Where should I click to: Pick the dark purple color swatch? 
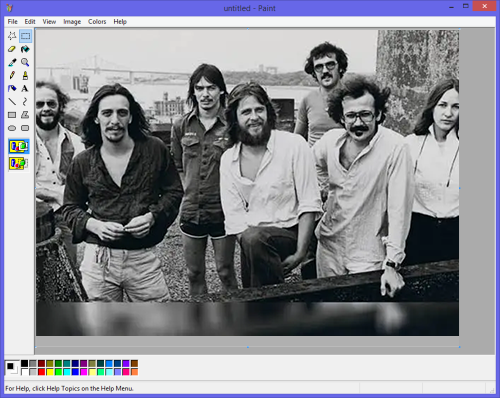(x=84, y=363)
